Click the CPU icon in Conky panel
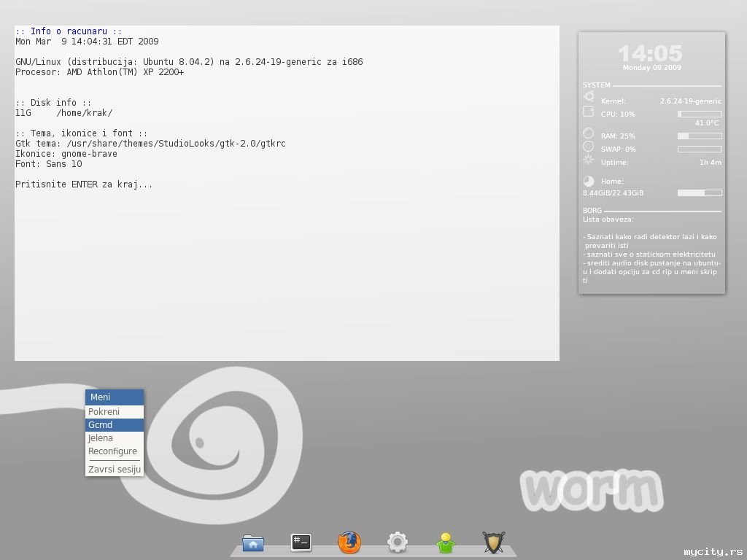Screen dimensions: 747x560 [x=589, y=112]
